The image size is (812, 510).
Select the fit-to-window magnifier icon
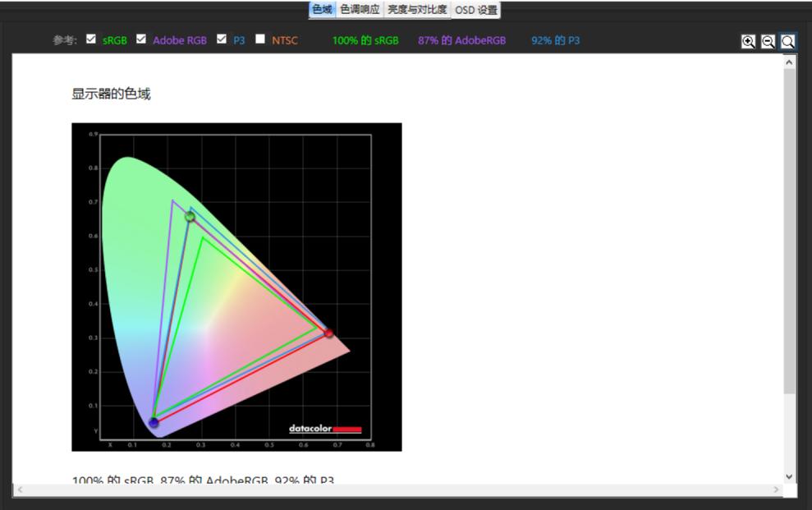click(787, 41)
